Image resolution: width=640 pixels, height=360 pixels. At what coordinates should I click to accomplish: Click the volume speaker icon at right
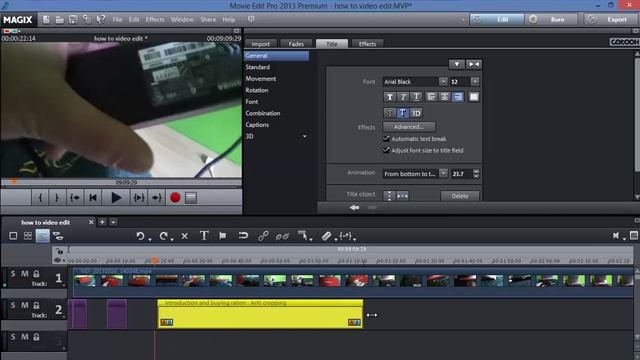pyautogui.click(x=616, y=236)
